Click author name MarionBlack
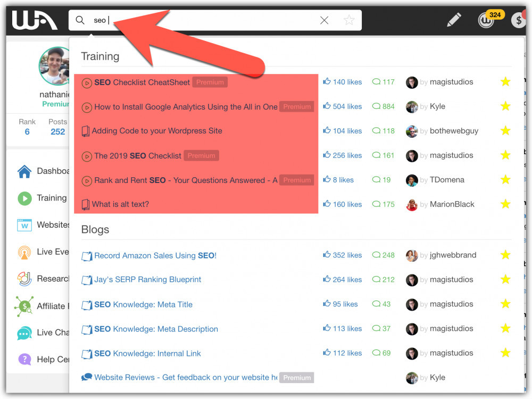532x399 pixels. coord(452,204)
